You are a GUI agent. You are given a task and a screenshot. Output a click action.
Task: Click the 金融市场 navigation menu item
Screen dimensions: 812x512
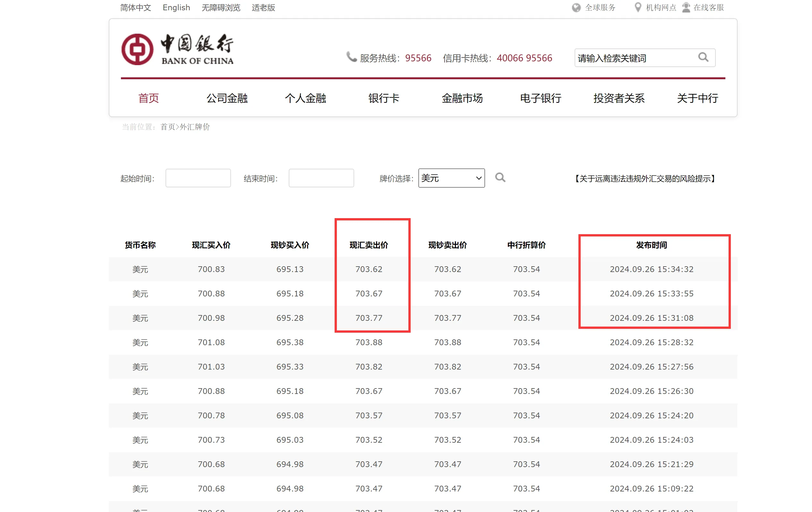click(x=461, y=98)
